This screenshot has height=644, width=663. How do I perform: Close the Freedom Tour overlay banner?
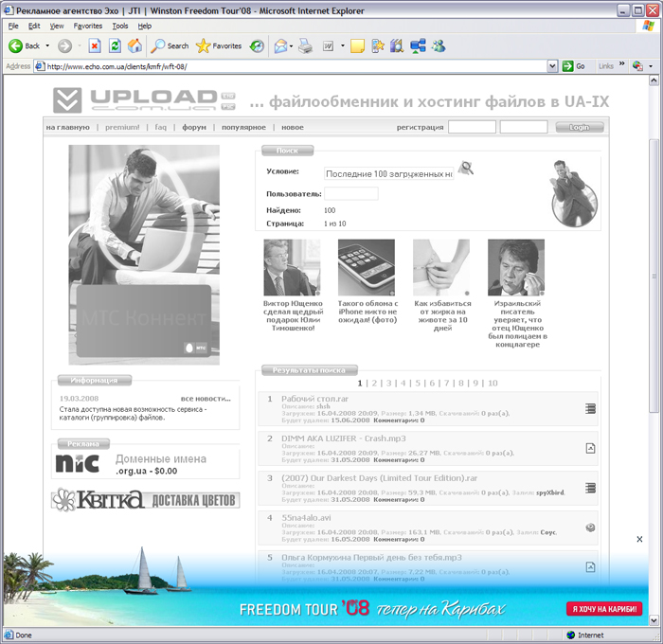point(639,539)
